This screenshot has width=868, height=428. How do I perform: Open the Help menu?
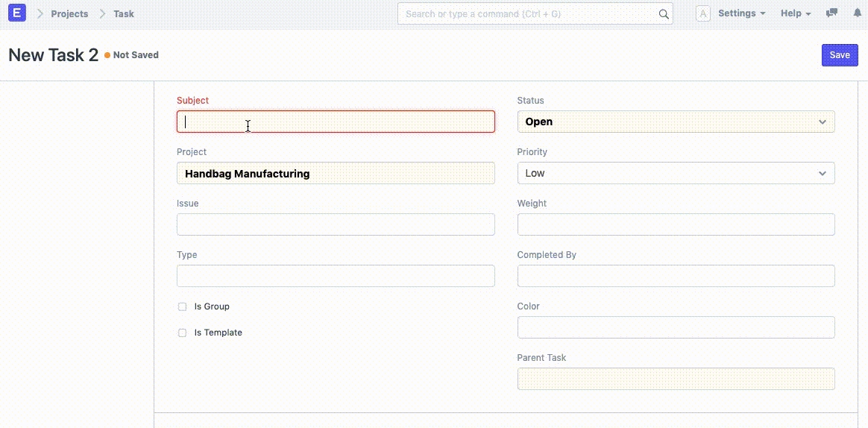pyautogui.click(x=795, y=13)
